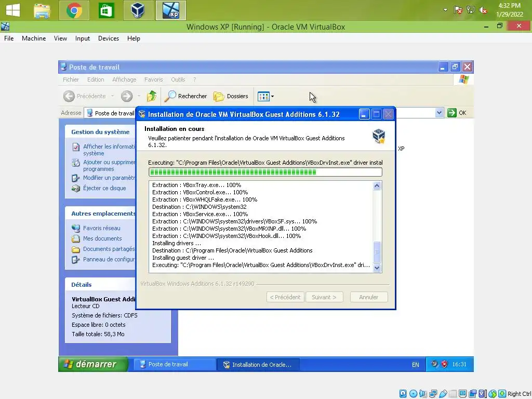Click the hard disk activity status icon

pos(403,394)
